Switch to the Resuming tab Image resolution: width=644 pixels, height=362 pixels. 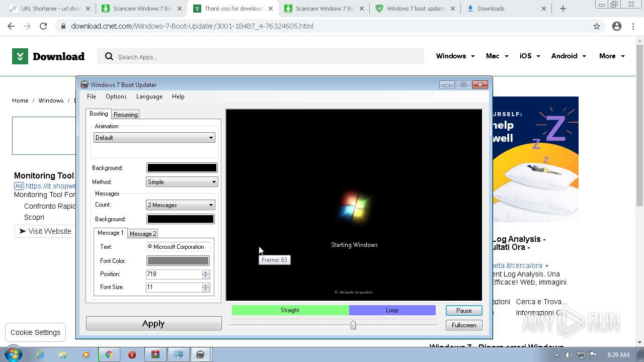[126, 115]
